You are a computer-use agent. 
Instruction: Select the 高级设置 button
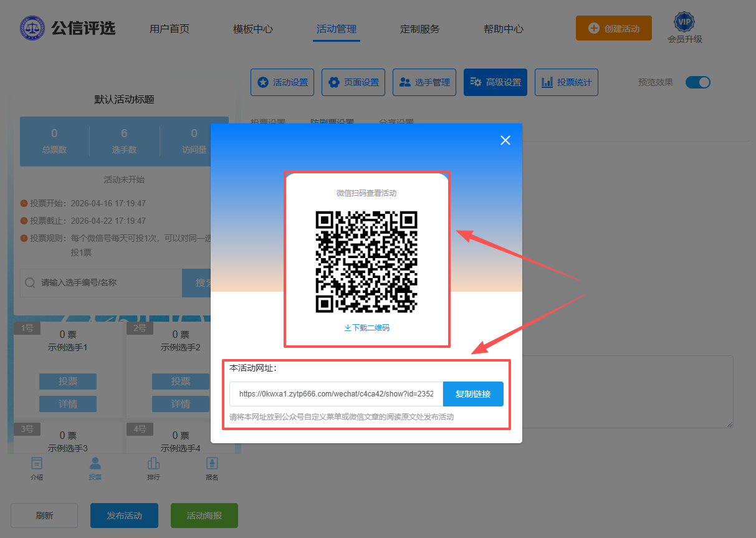[x=495, y=82]
